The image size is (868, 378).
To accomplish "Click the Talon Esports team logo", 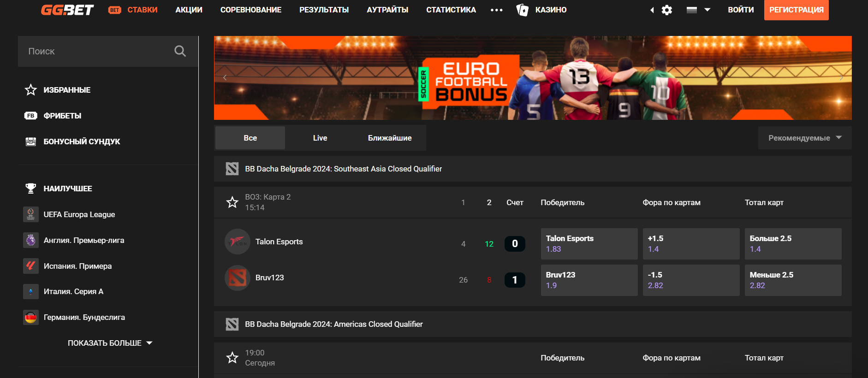I will [237, 242].
